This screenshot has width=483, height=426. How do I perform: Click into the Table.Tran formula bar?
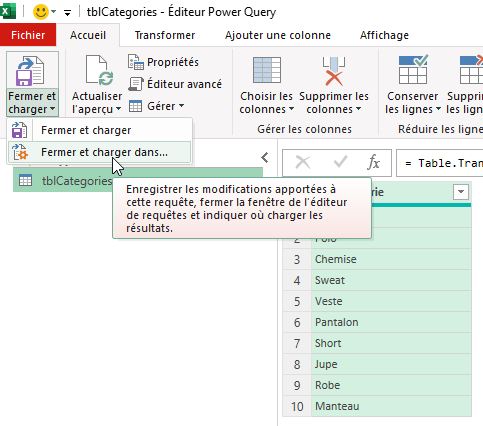(440, 163)
